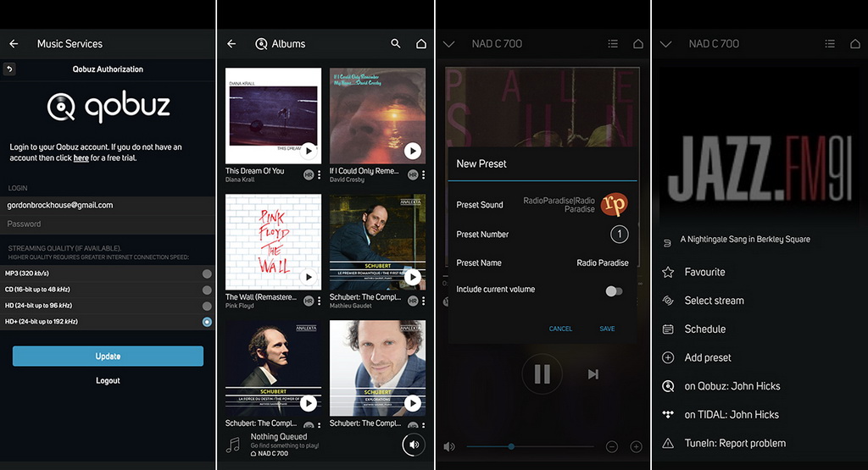Click the Favourite star icon
The height and width of the screenshot is (470, 868).
pos(668,272)
